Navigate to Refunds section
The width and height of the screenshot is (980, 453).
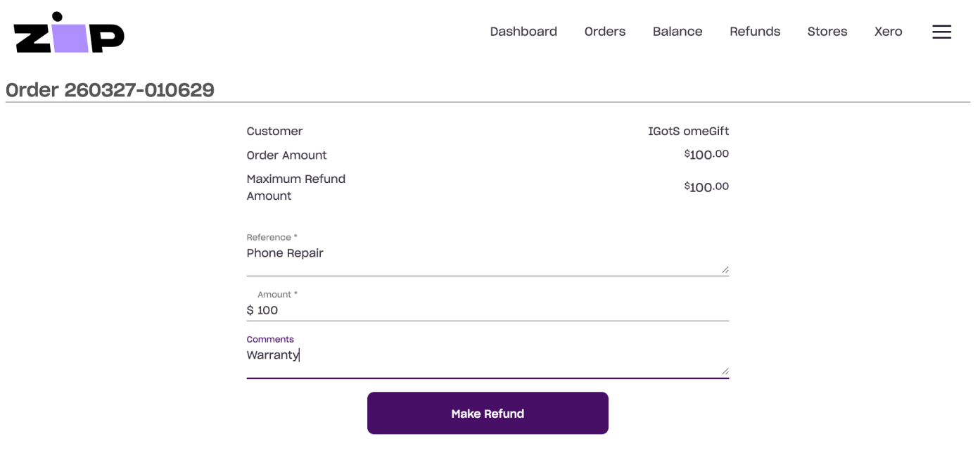pos(754,32)
